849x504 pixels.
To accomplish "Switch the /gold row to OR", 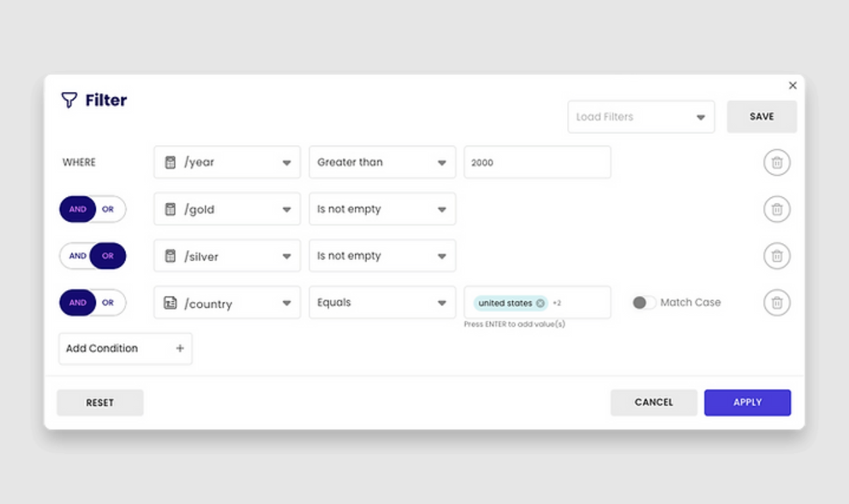I will point(108,209).
